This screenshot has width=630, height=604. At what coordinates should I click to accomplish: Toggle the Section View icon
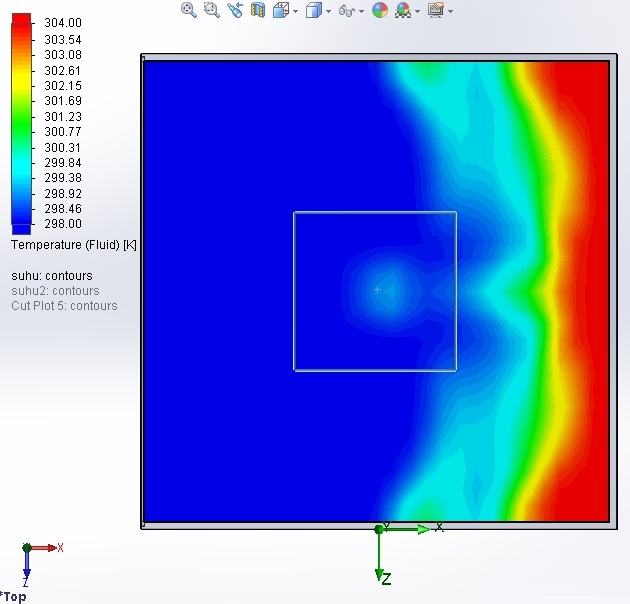point(258,10)
